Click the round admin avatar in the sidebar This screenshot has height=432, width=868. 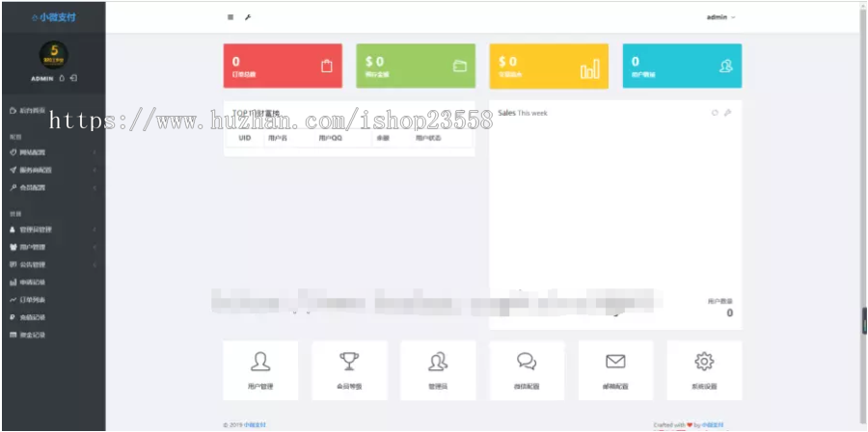[54, 55]
